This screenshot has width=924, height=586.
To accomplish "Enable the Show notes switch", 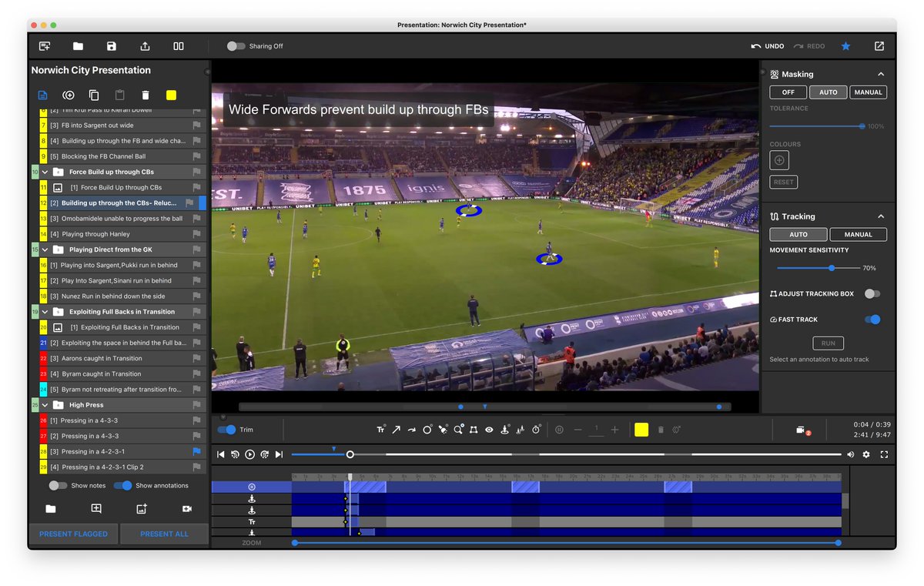I will click(x=58, y=486).
